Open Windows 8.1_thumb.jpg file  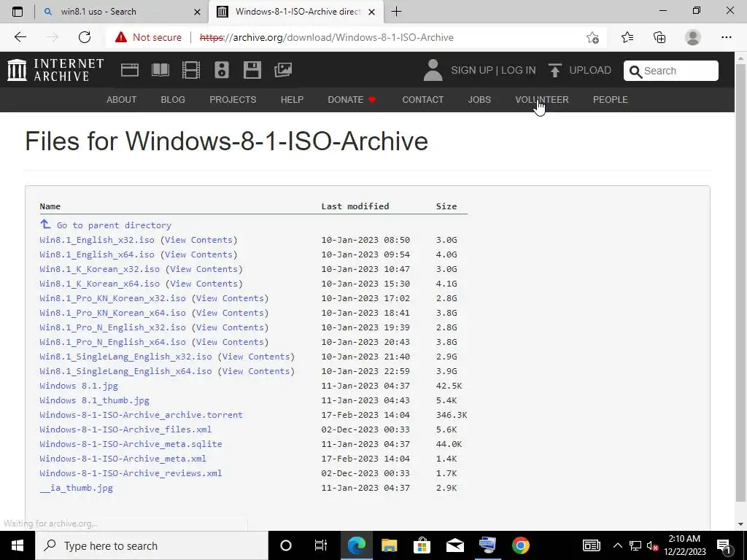point(94,400)
